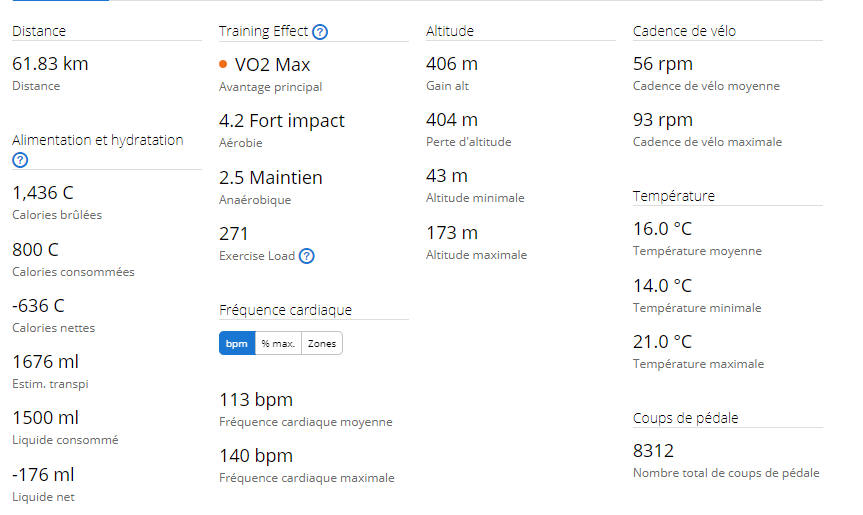Screen dimensions: 863x515
Task: Click the 56 rpm average cadence value
Action: (x=663, y=64)
